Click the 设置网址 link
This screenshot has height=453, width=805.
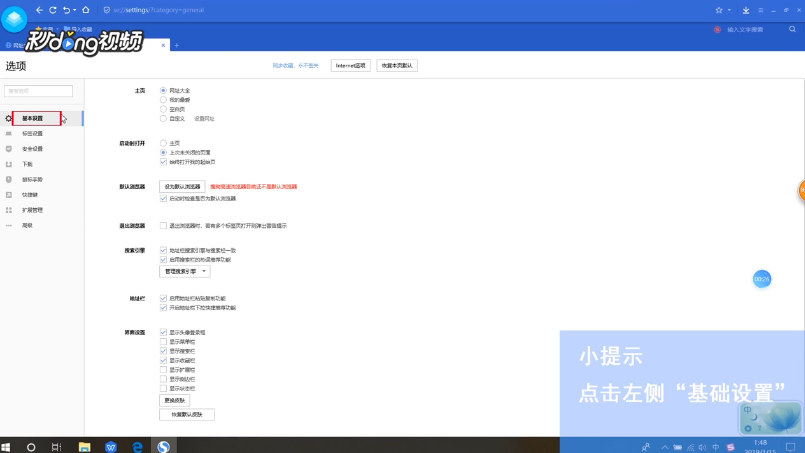[x=204, y=119]
